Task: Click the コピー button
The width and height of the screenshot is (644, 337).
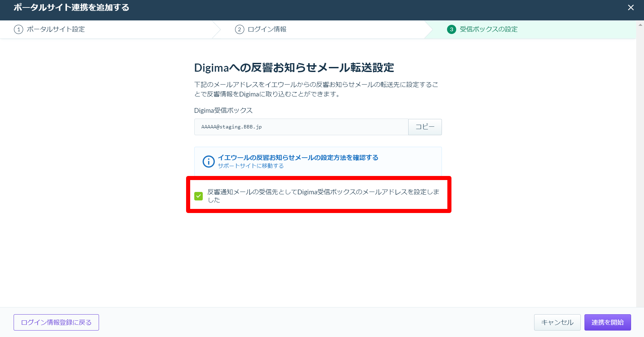Action: [425, 127]
